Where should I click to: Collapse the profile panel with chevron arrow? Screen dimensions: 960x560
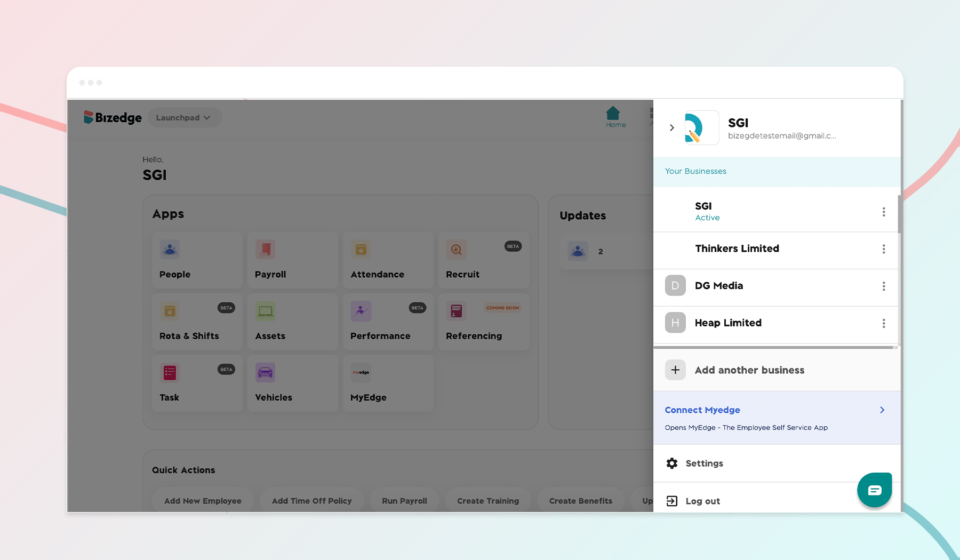672,128
